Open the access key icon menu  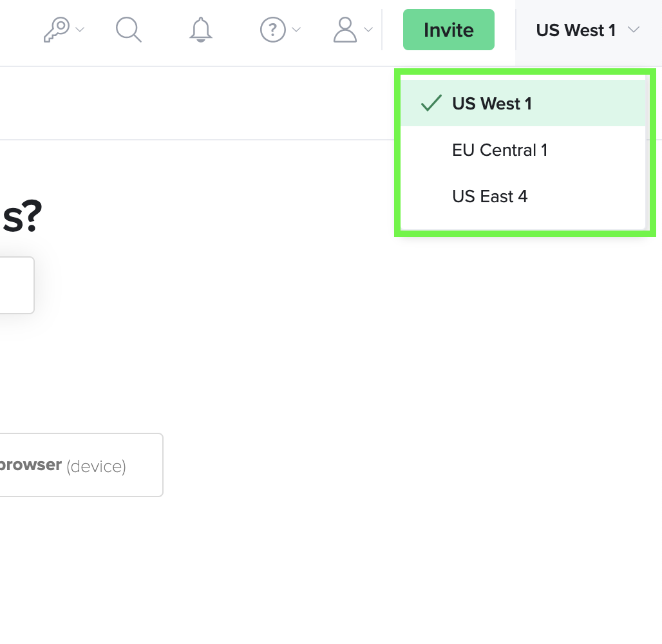(x=55, y=30)
